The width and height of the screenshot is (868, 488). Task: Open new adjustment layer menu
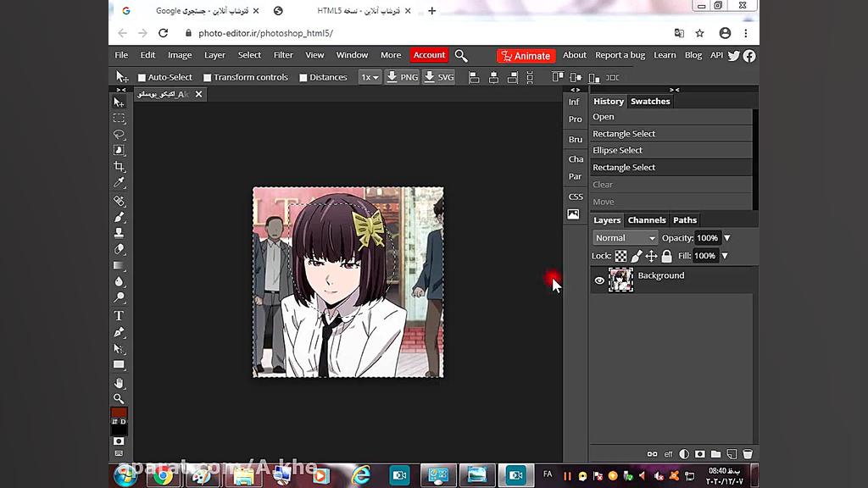click(684, 454)
